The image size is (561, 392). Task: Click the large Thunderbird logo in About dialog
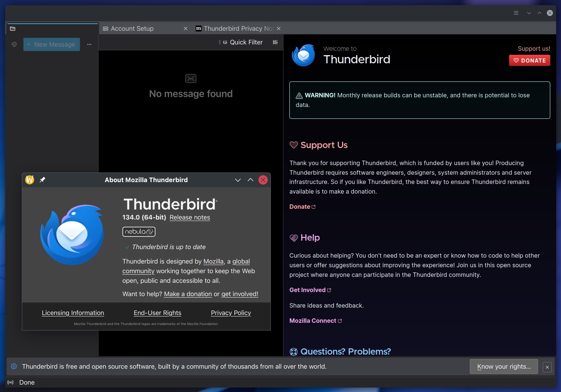click(72, 235)
